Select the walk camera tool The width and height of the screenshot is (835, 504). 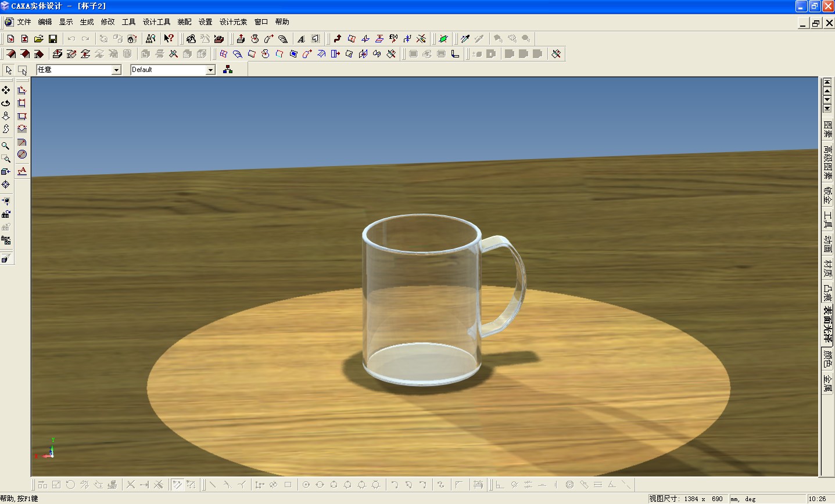[x=6, y=116]
